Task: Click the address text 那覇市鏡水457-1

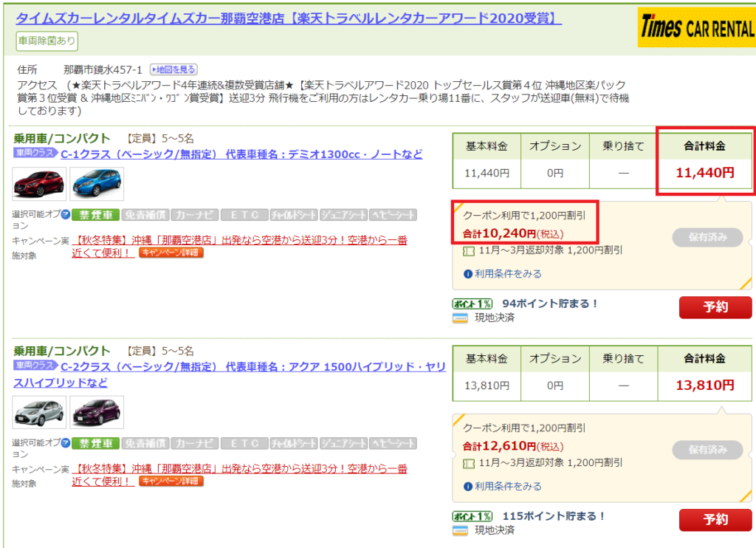Action: tap(103, 70)
